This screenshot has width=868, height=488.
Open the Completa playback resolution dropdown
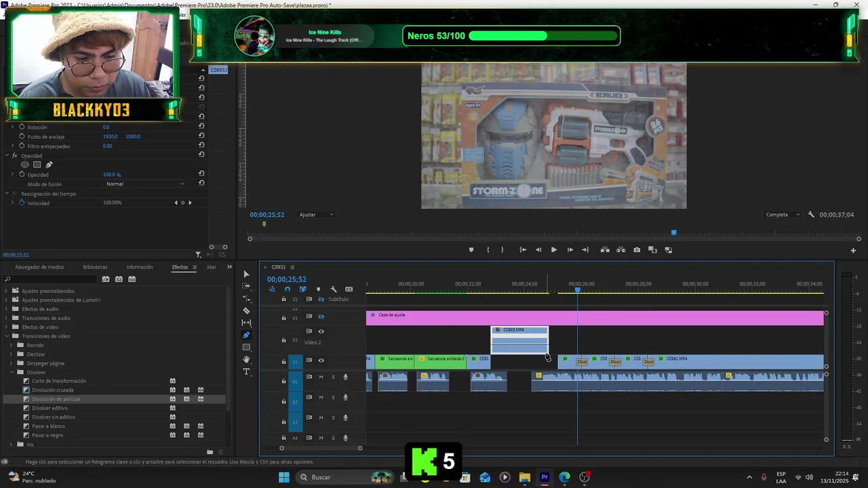(x=782, y=215)
